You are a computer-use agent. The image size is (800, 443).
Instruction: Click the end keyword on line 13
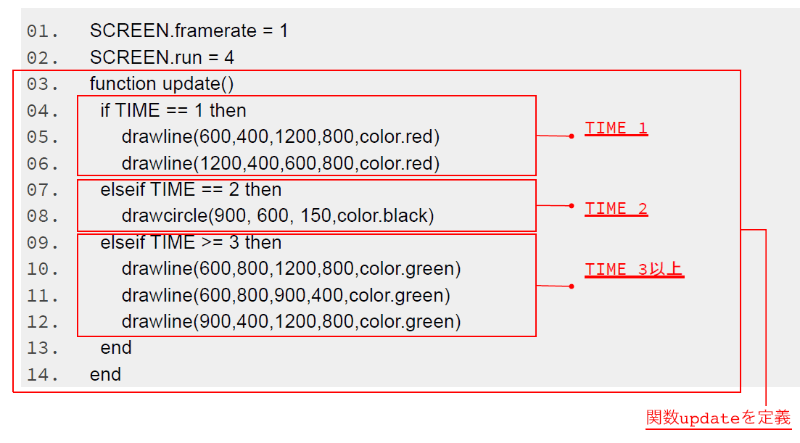point(116,348)
